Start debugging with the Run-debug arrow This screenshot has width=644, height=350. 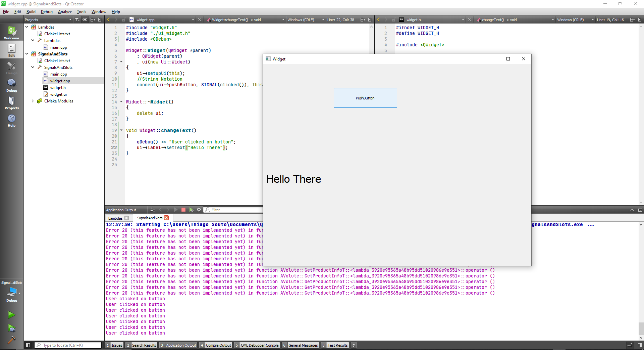11,328
